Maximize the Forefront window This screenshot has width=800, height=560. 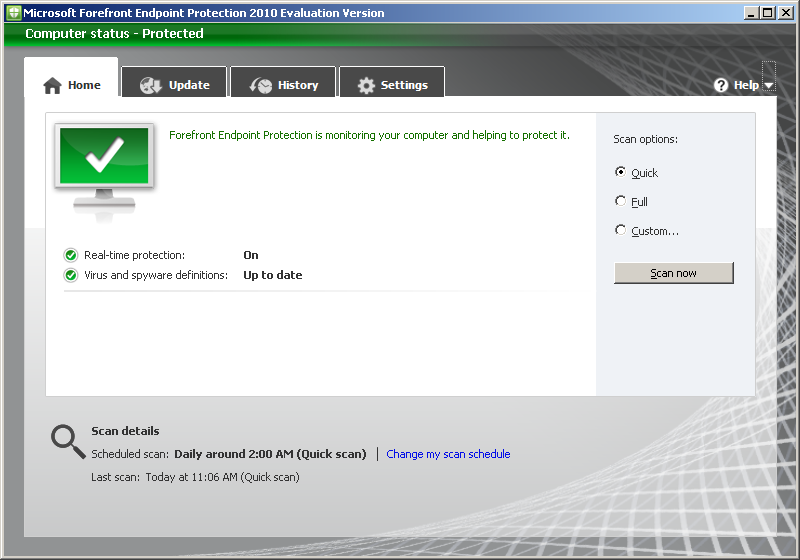[x=766, y=13]
